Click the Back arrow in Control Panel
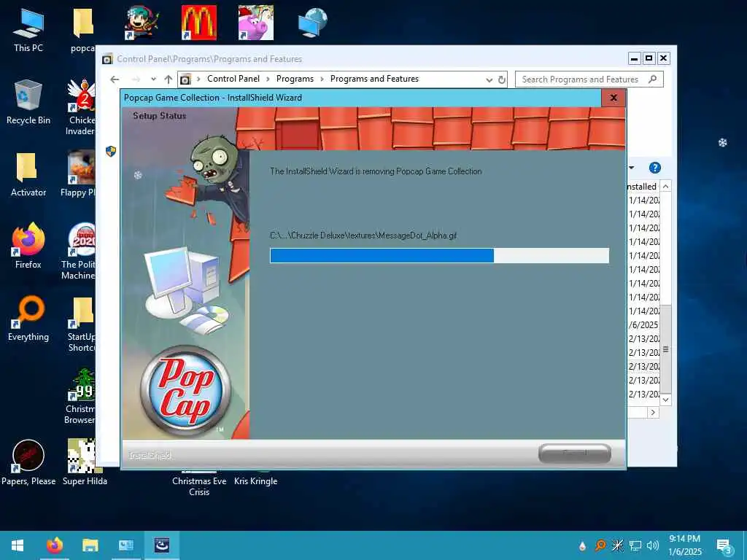 point(115,79)
